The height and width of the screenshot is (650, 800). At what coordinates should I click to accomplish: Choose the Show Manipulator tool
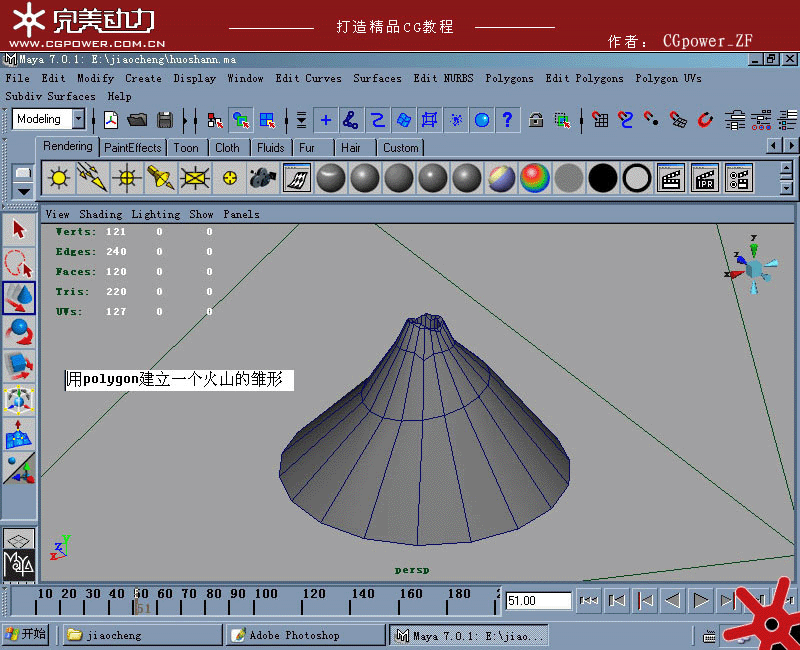pos(19,468)
